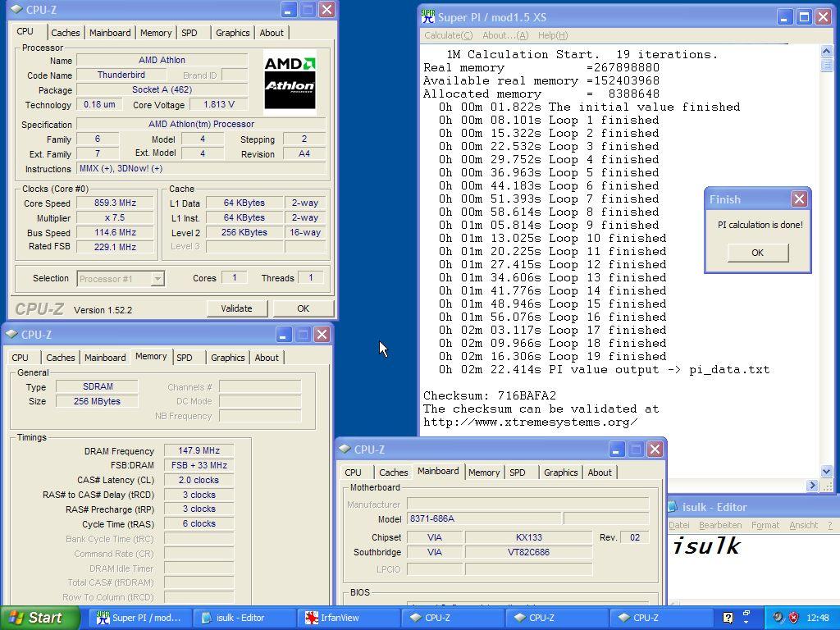The width and height of the screenshot is (840, 630).
Task: Click the Loop 19 finished line
Action: click(x=552, y=356)
